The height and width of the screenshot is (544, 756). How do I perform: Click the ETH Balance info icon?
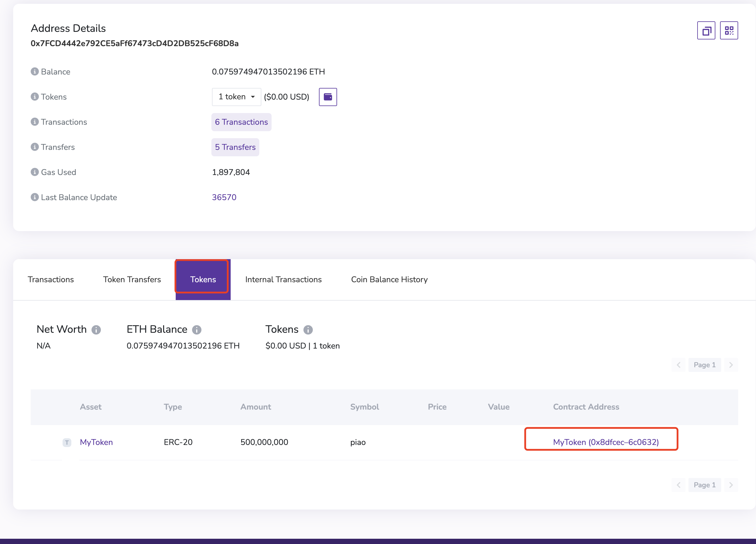(x=197, y=330)
